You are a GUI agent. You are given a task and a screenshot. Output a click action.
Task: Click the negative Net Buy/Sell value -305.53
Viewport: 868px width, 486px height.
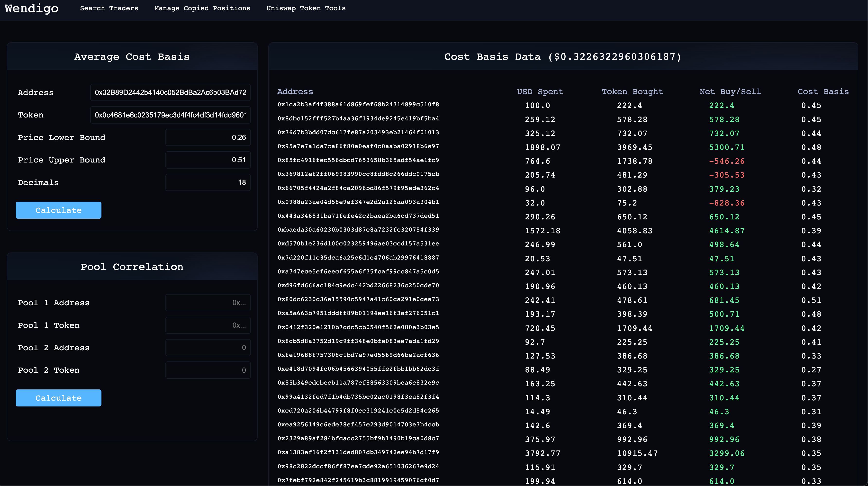click(x=727, y=175)
